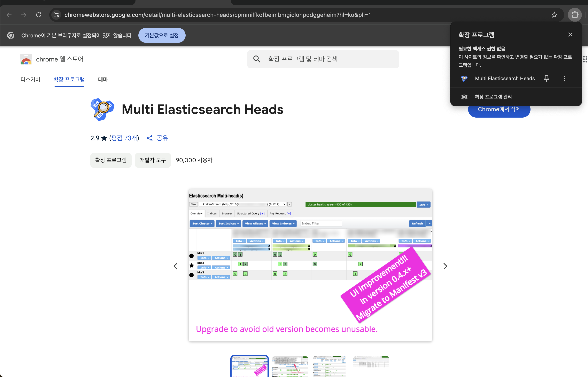Click the 2.9 star rating
588x377 pixels.
pyautogui.click(x=99, y=138)
